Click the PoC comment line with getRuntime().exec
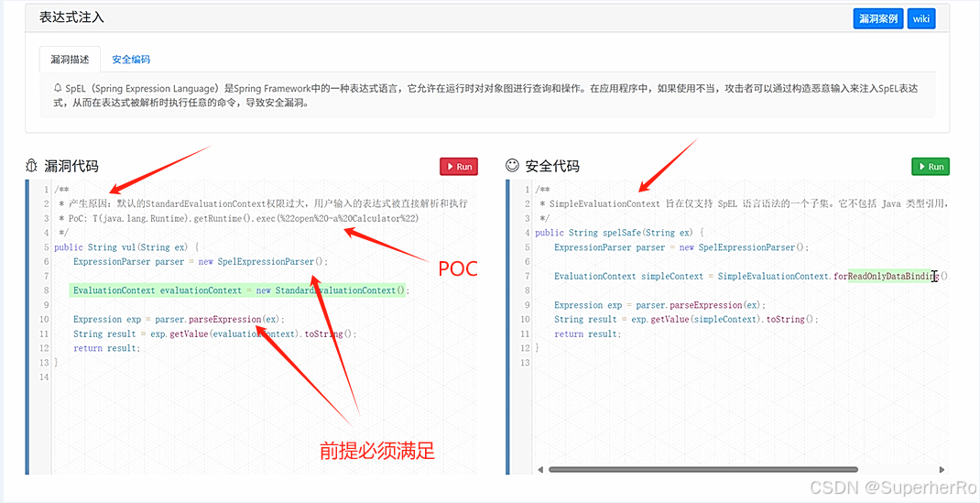 [239, 218]
